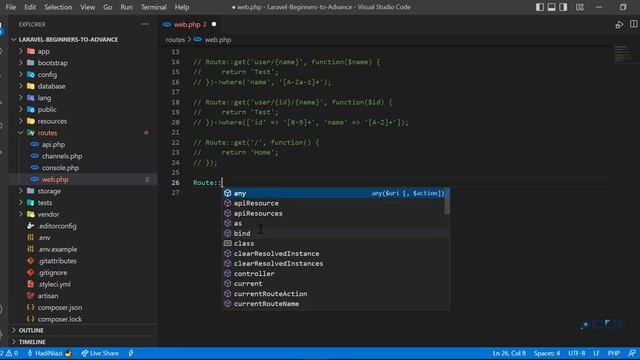The height and width of the screenshot is (360, 640).
Task: Select the web.php editor tab
Action: (189, 24)
